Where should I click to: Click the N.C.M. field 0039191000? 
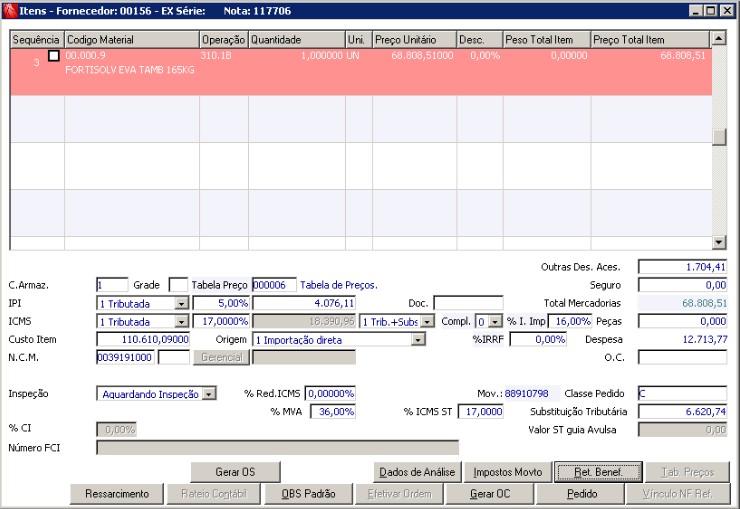pyautogui.click(x=125, y=357)
